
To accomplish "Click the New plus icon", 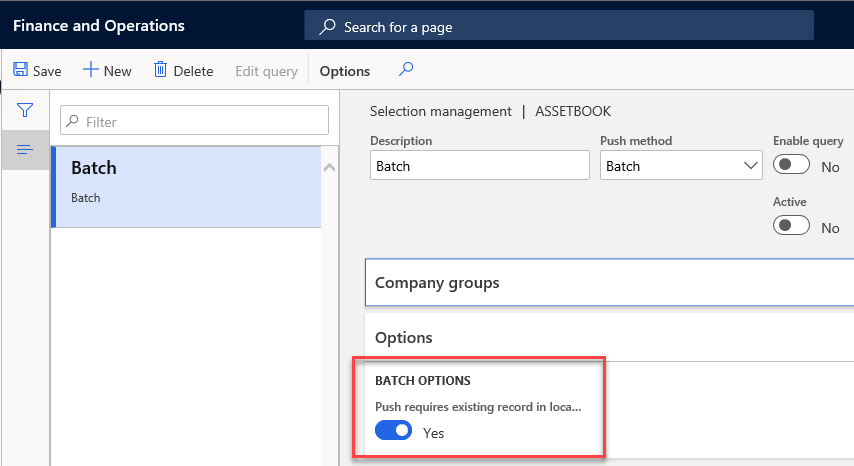I will (90, 69).
